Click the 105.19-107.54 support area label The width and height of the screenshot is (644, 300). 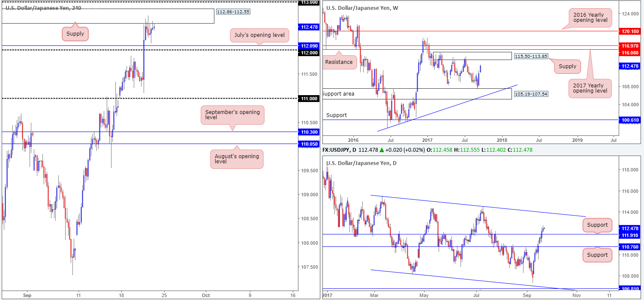[x=531, y=94]
